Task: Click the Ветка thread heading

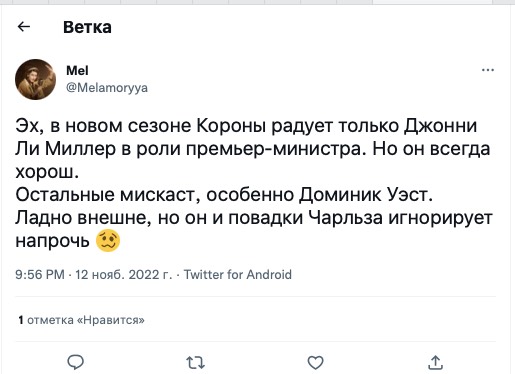Action: (87, 27)
